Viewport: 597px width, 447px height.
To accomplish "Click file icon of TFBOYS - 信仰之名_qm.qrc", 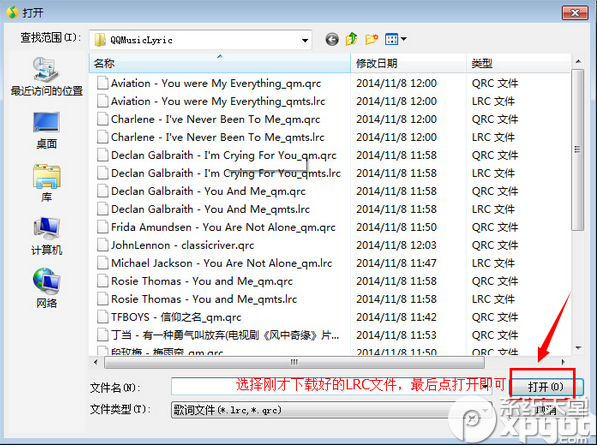I will point(102,317).
